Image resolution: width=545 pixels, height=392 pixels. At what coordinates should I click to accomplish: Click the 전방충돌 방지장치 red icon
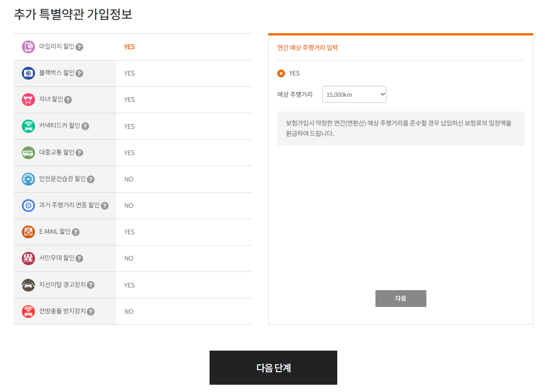point(28,312)
